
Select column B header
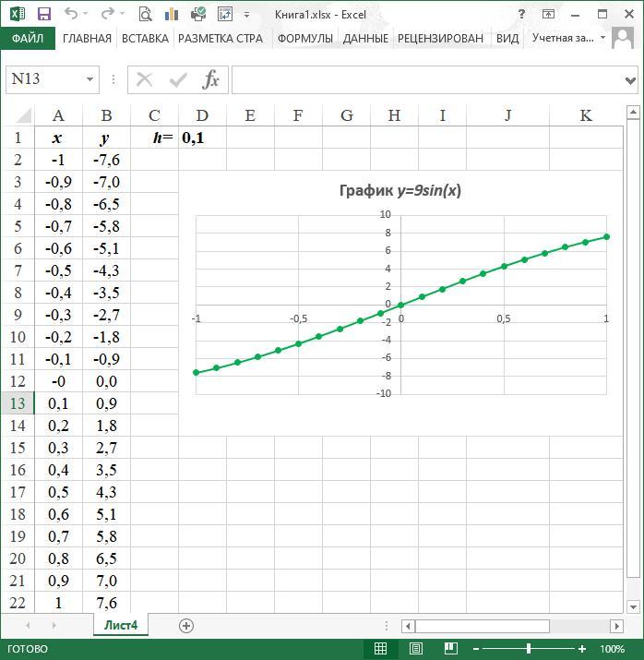(106, 115)
